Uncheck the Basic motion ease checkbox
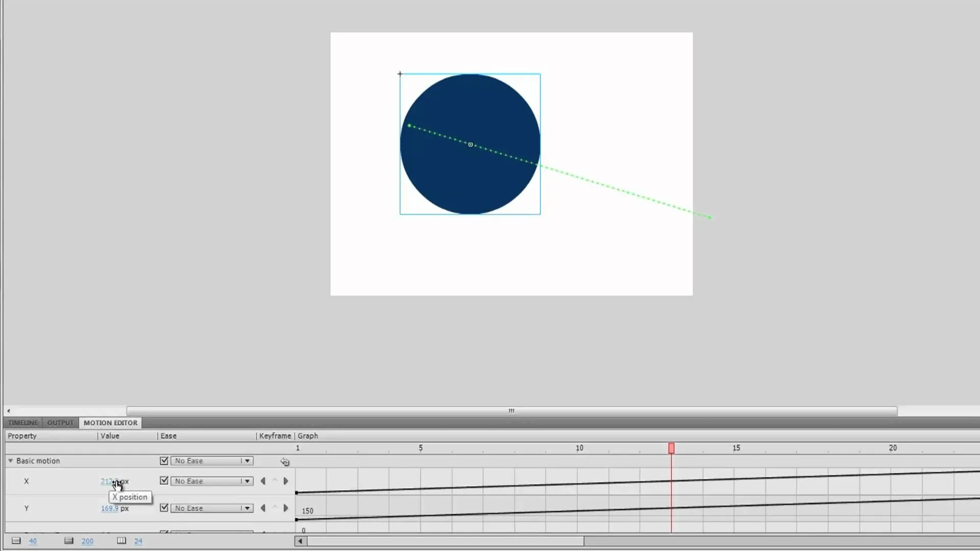The image size is (980, 551). pyautogui.click(x=164, y=461)
